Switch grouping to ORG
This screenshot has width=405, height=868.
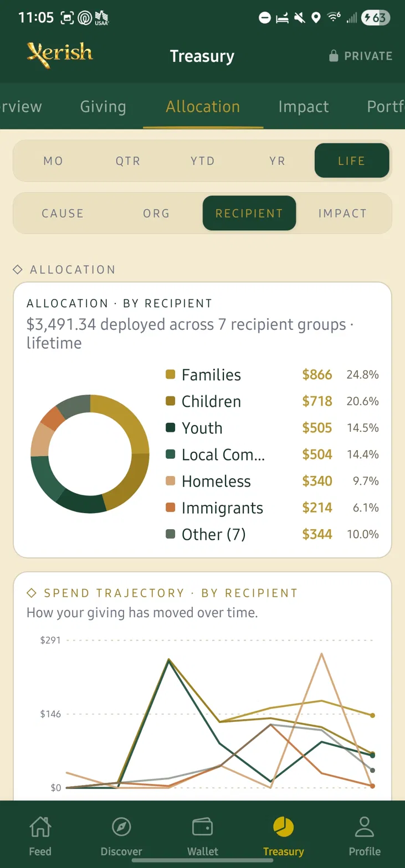pos(156,213)
